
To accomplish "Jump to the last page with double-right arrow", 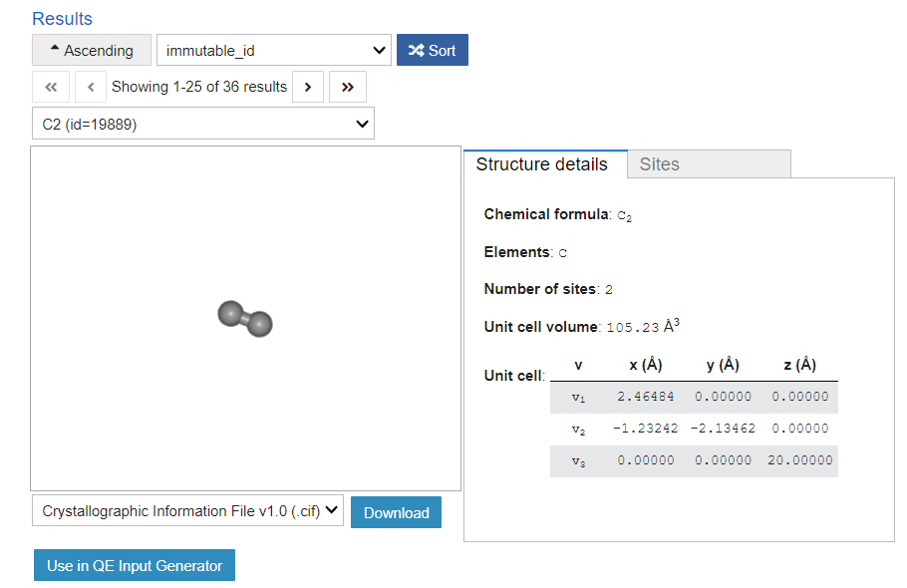I will pyautogui.click(x=347, y=87).
